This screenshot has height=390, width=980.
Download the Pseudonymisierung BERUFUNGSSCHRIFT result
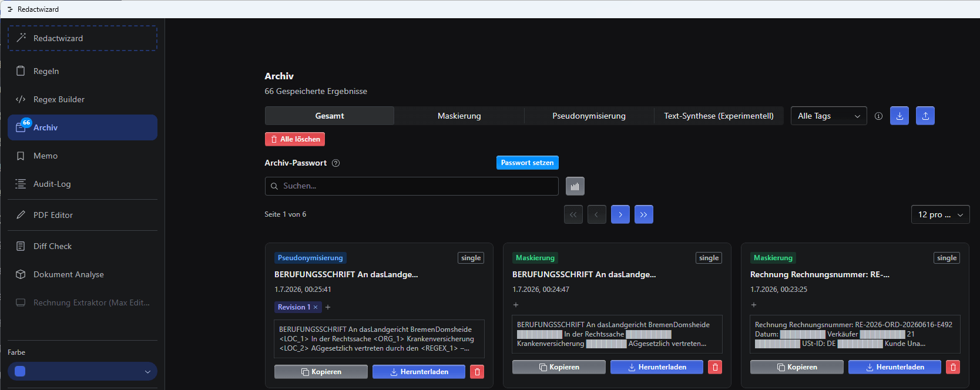point(419,372)
